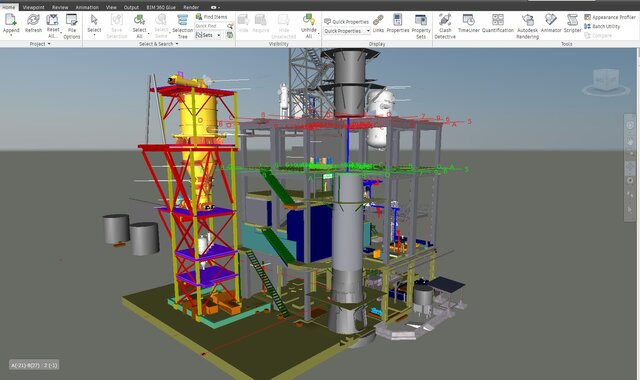Open the Unhide All dropdown arrow
The height and width of the screenshot is (380, 640).
click(x=318, y=33)
